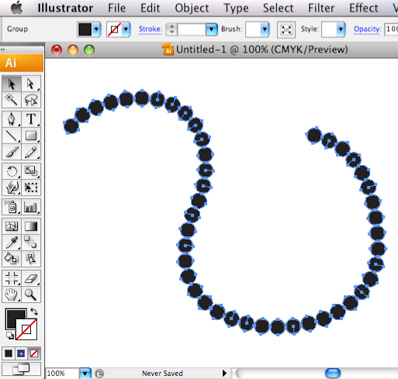Open the Filter menu
The width and height of the screenshot is (398, 379).
[321, 8]
